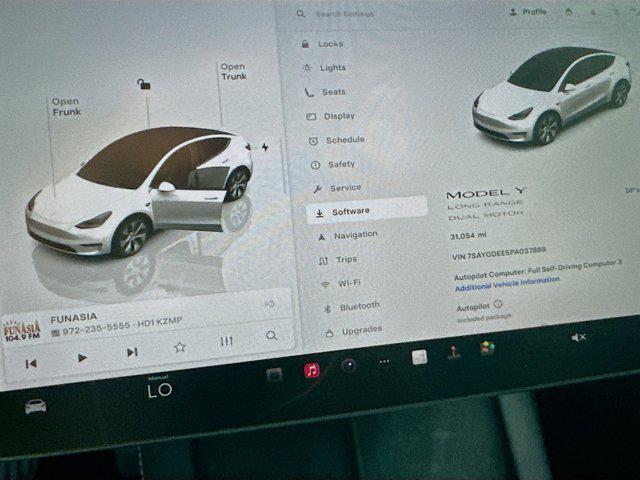Tap the Search Settings field
640x480 pixels.
pyautogui.click(x=345, y=14)
